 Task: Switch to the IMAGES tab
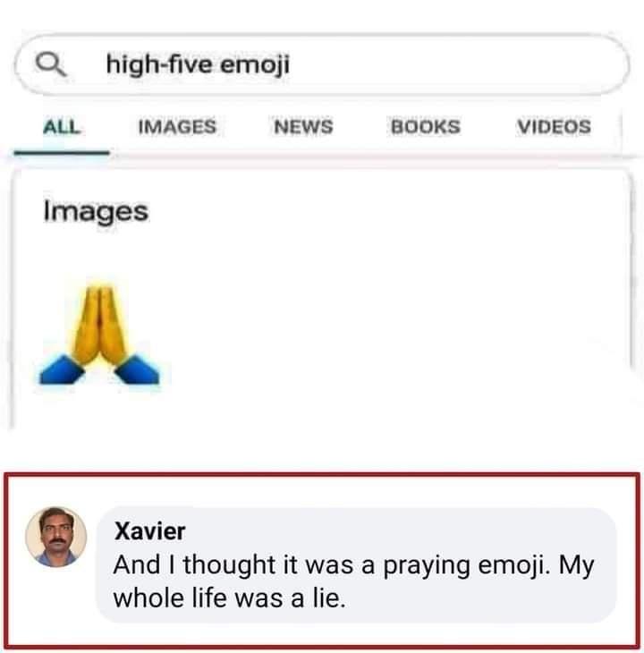pos(177,127)
